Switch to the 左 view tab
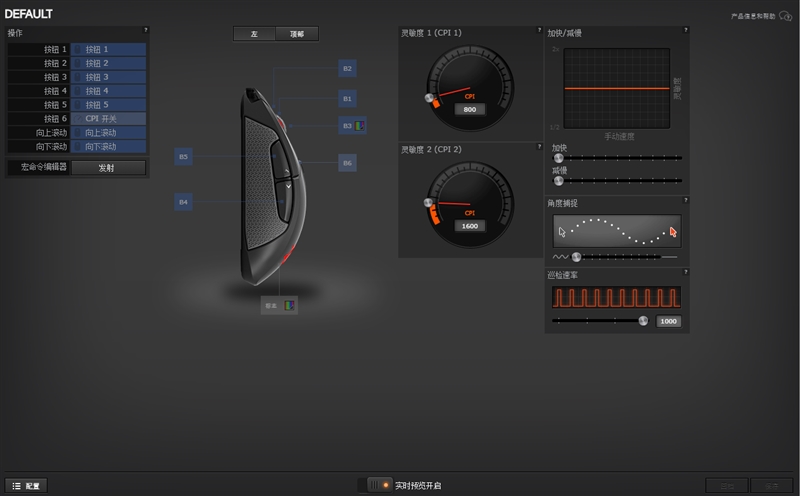Viewport: 800px width, 496px height. 254,34
